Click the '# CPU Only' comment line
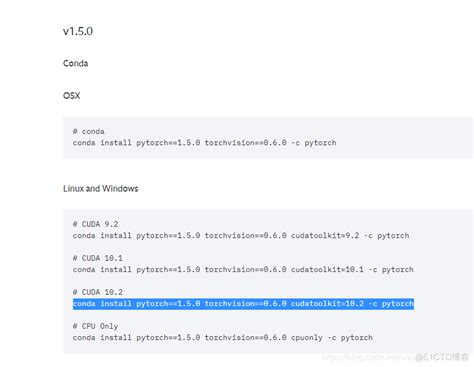The width and height of the screenshot is (474, 367). (x=96, y=326)
